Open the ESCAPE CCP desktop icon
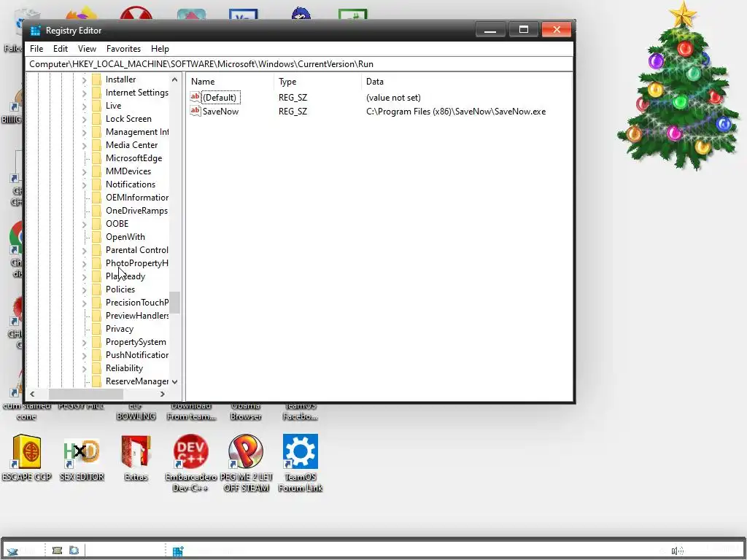Image resolution: width=747 pixels, height=560 pixels. (27, 458)
